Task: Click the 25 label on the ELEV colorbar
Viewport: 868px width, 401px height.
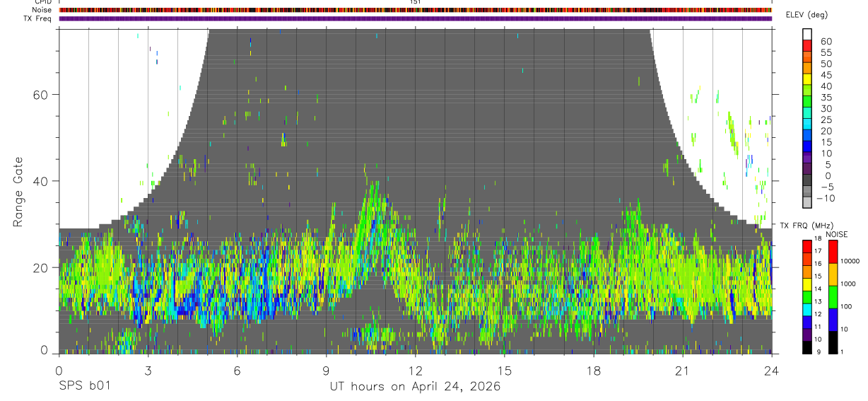Action: click(x=826, y=120)
